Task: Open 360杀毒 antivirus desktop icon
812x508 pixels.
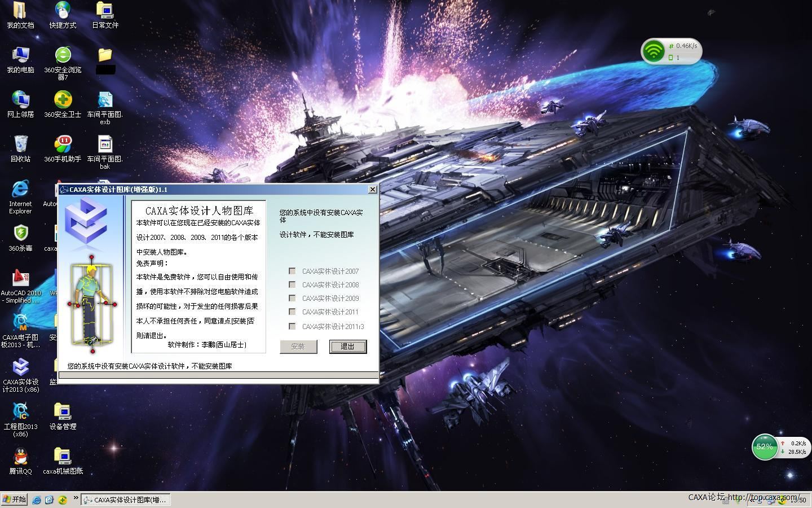Action: [x=20, y=238]
